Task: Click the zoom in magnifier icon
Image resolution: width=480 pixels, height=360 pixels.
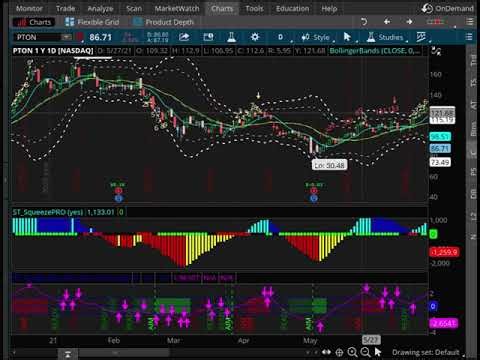Action: point(352,352)
